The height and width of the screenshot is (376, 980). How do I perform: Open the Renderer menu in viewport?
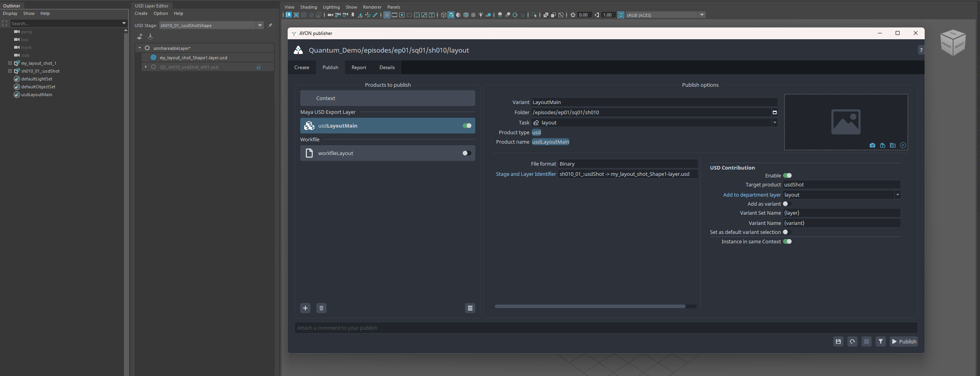pyautogui.click(x=372, y=7)
